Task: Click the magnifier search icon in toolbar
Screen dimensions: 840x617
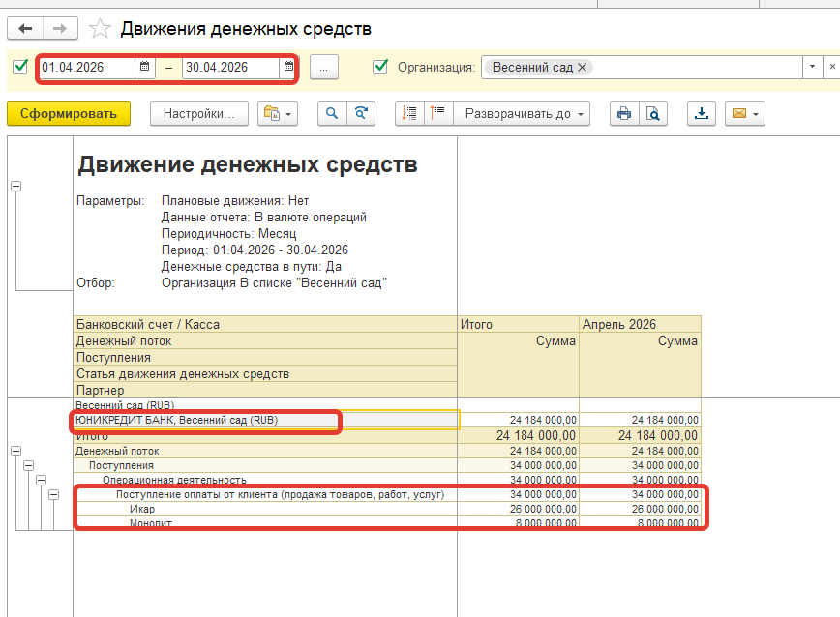Action: pyautogui.click(x=332, y=113)
